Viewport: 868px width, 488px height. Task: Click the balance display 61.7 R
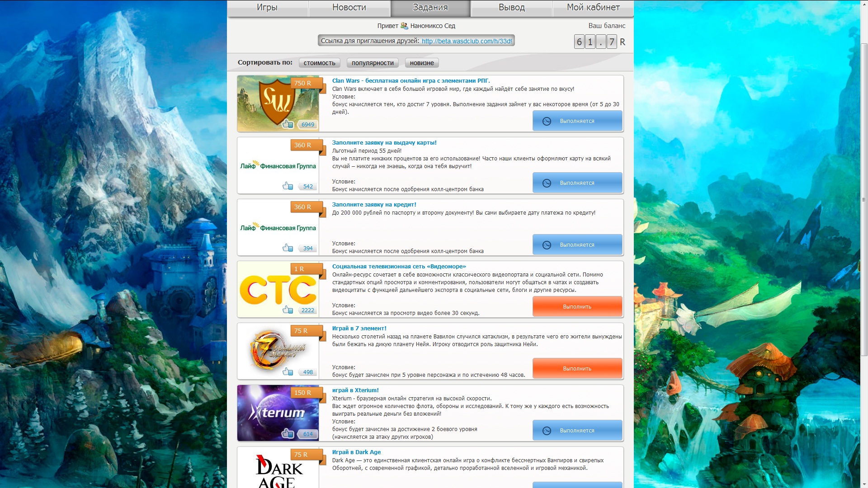(x=599, y=42)
